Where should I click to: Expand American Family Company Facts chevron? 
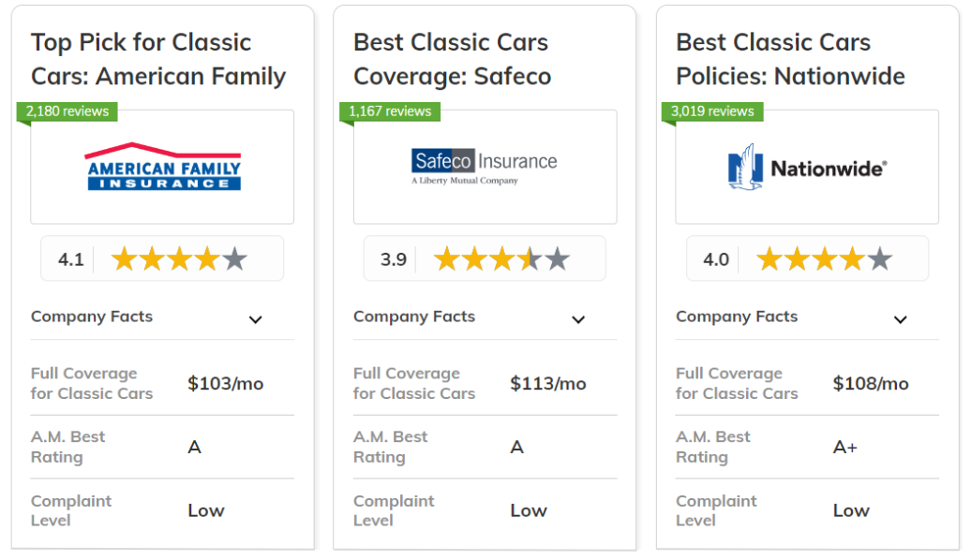pos(255,319)
